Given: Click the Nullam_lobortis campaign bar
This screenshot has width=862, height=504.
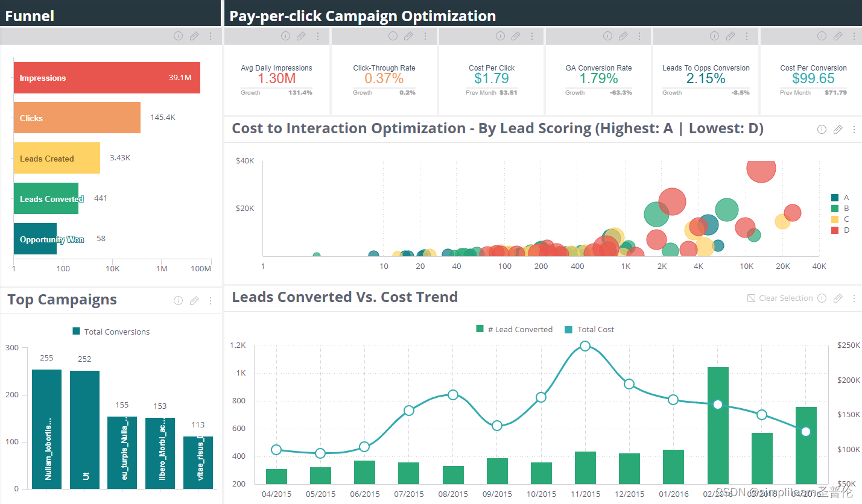Looking at the screenshot, I should tap(47, 429).
